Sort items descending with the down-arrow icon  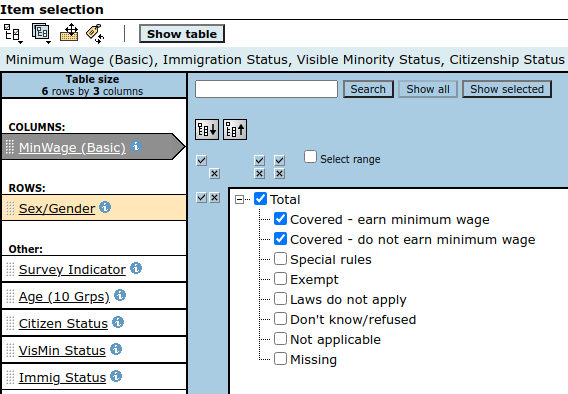207,130
